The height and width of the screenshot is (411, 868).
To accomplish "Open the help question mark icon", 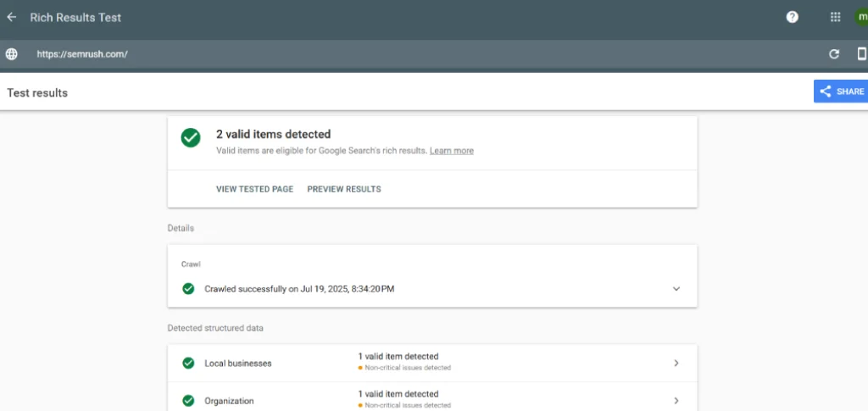I will (793, 17).
